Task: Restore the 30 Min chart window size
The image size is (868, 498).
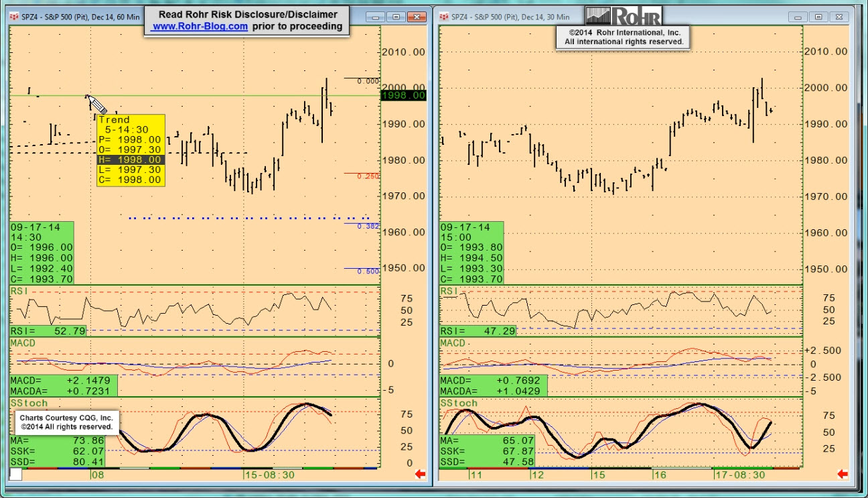Action: (x=818, y=17)
